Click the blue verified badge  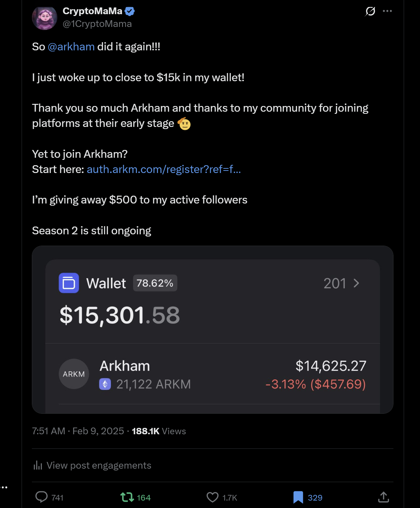(x=130, y=11)
